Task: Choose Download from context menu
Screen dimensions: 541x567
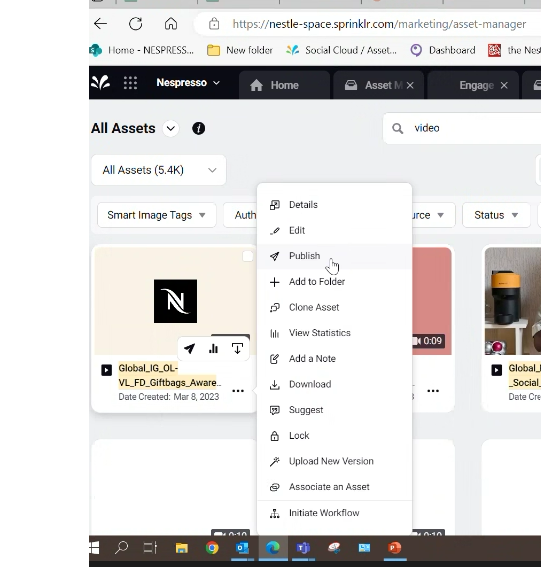Action: point(335,384)
